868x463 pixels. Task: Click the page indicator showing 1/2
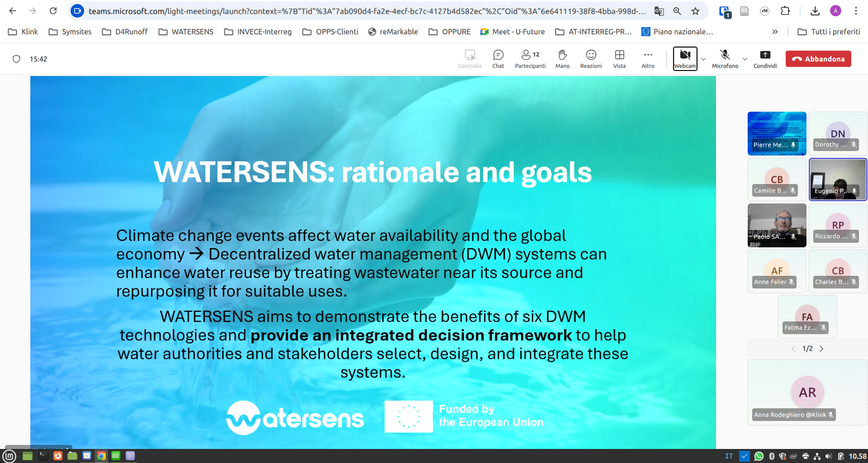(x=807, y=349)
